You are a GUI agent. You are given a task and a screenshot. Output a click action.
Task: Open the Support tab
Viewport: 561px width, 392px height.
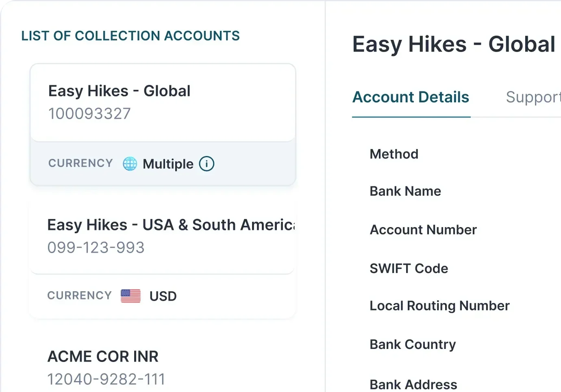tap(533, 97)
